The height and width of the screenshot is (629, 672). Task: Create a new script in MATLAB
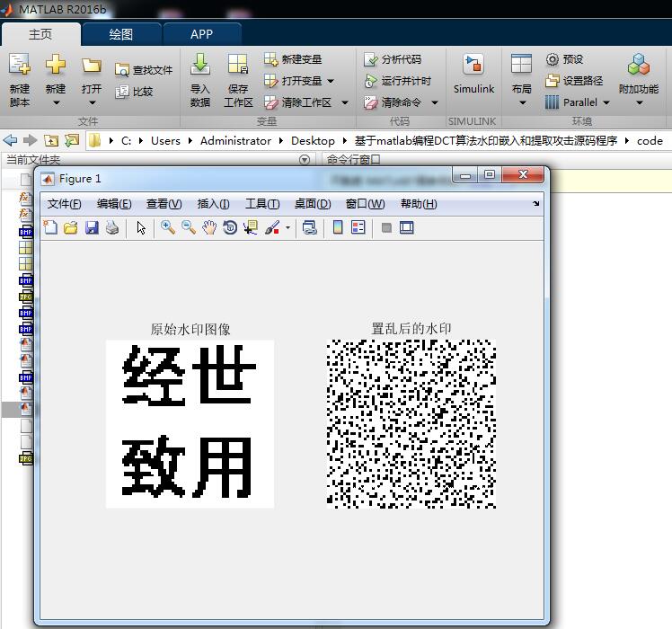(19, 79)
